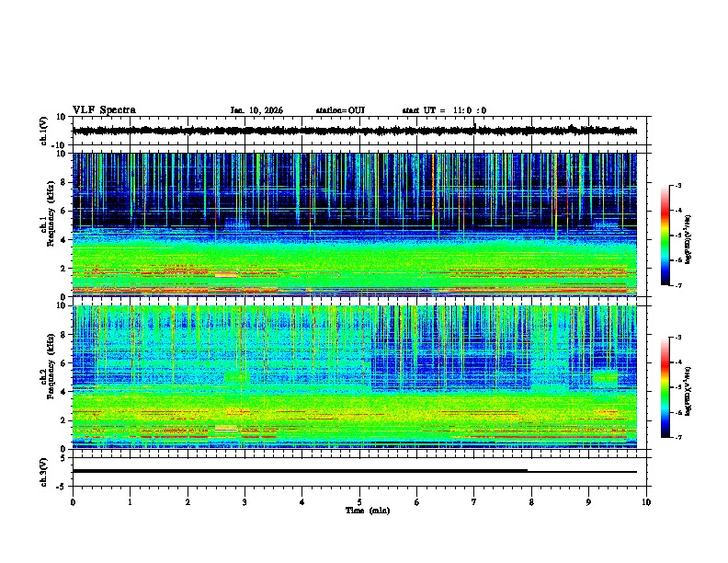Click time axis tick label "3"

[x=245, y=502]
